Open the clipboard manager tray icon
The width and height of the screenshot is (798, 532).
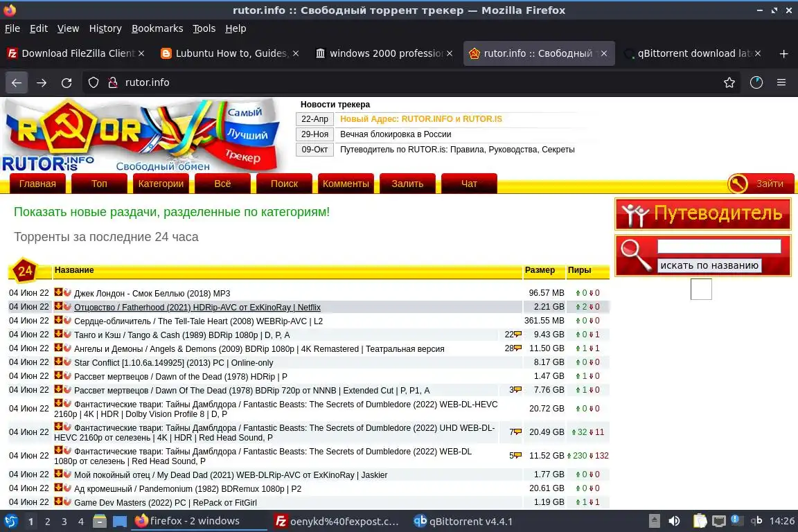(x=700, y=522)
